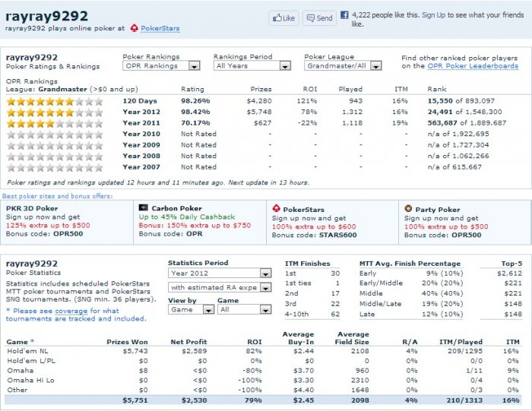The height and width of the screenshot is (411, 532).
Task: Open the OPR Poker Leaderboards link
Action: pyautogui.click(x=474, y=66)
